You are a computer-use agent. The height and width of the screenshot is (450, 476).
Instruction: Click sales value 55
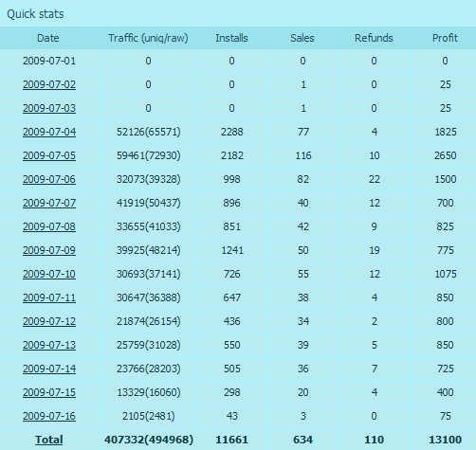tap(302, 274)
